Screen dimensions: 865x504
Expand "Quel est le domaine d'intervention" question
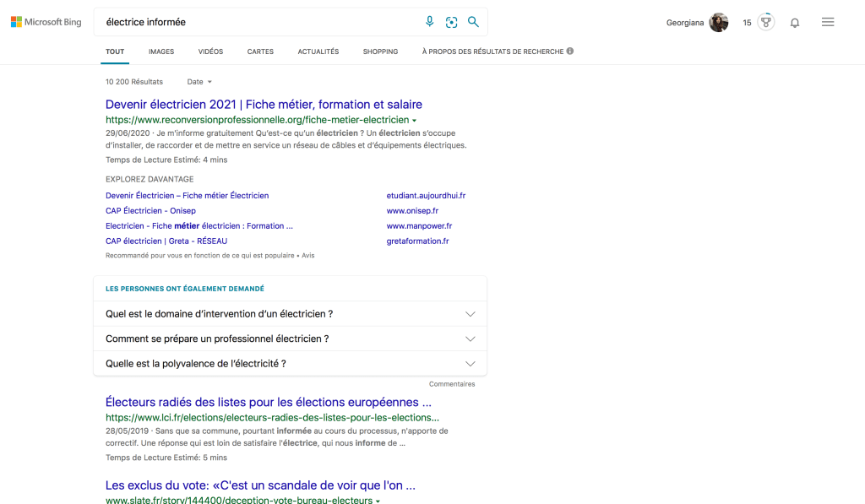tap(471, 314)
